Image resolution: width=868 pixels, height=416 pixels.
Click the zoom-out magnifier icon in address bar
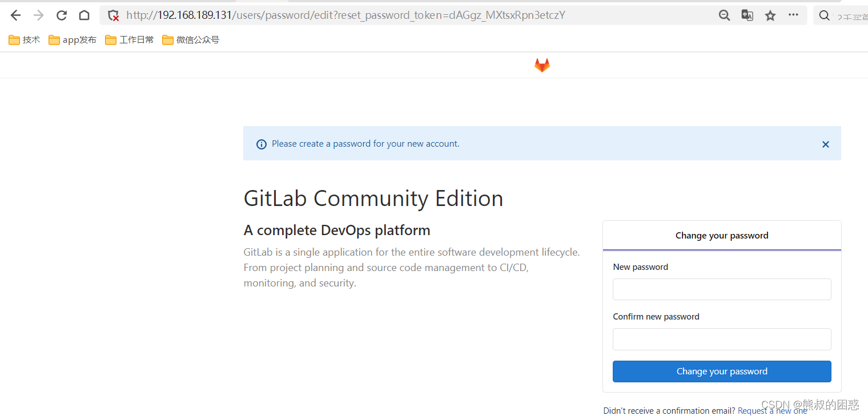[x=724, y=15]
